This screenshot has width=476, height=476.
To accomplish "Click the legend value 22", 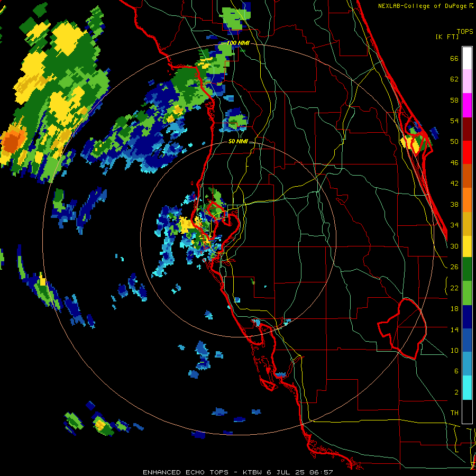I will (x=454, y=288).
